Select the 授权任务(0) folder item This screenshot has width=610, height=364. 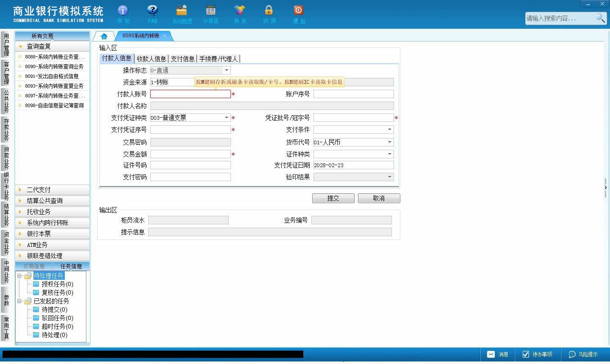[x=57, y=284]
